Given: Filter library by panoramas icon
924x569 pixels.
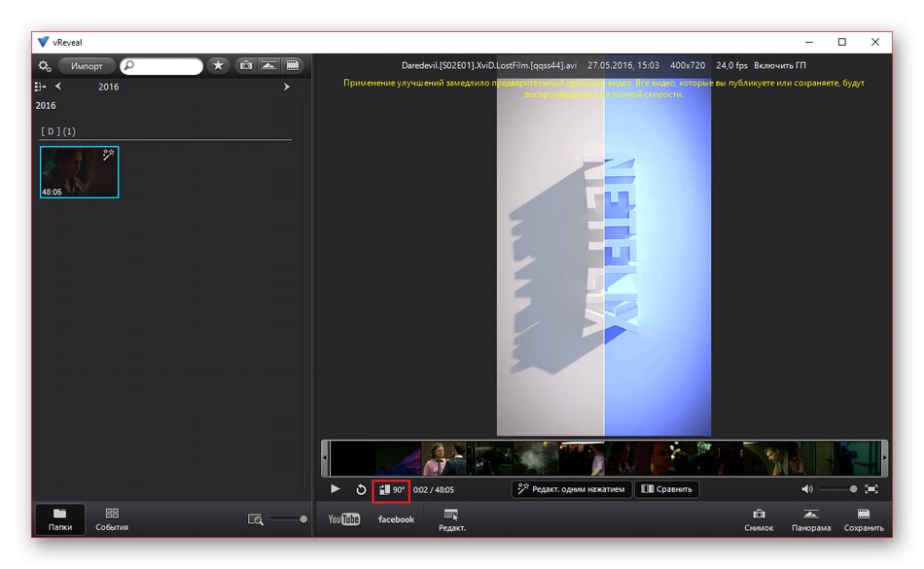Looking at the screenshot, I should tap(268, 65).
